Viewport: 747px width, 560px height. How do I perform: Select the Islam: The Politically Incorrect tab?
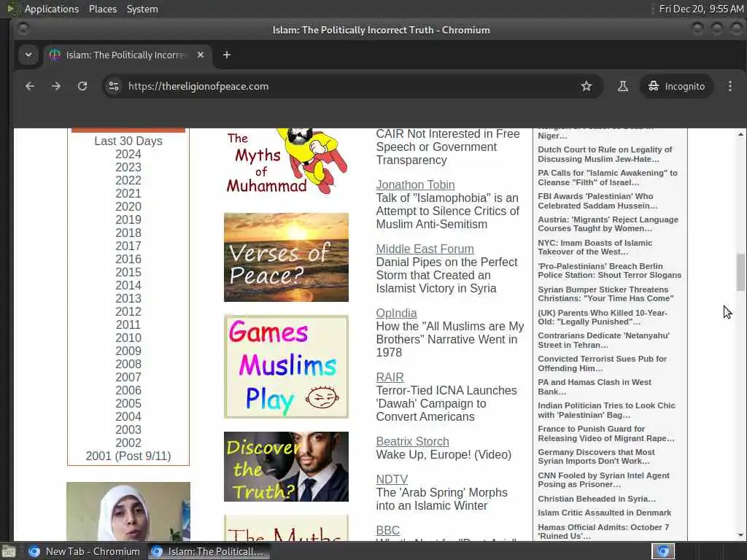point(127,55)
